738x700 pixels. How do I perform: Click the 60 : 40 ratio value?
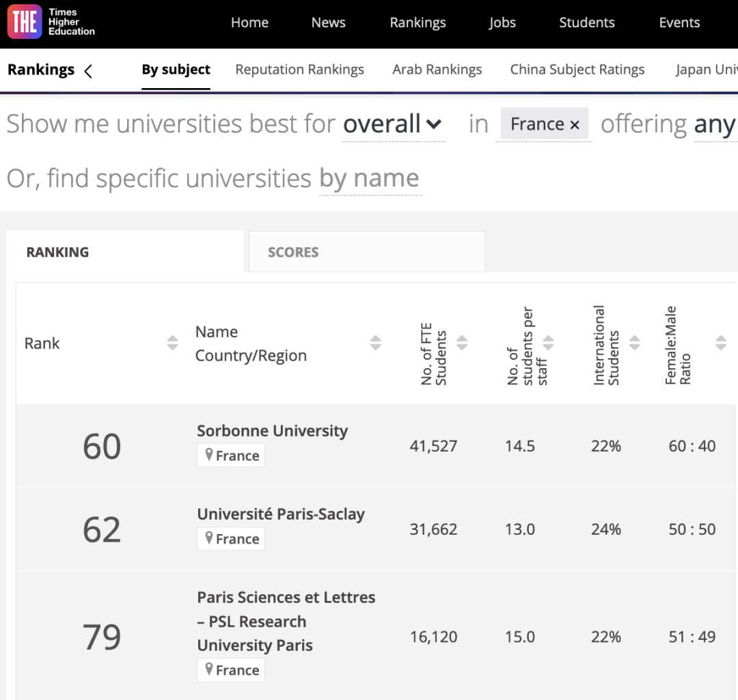(692, 446)
